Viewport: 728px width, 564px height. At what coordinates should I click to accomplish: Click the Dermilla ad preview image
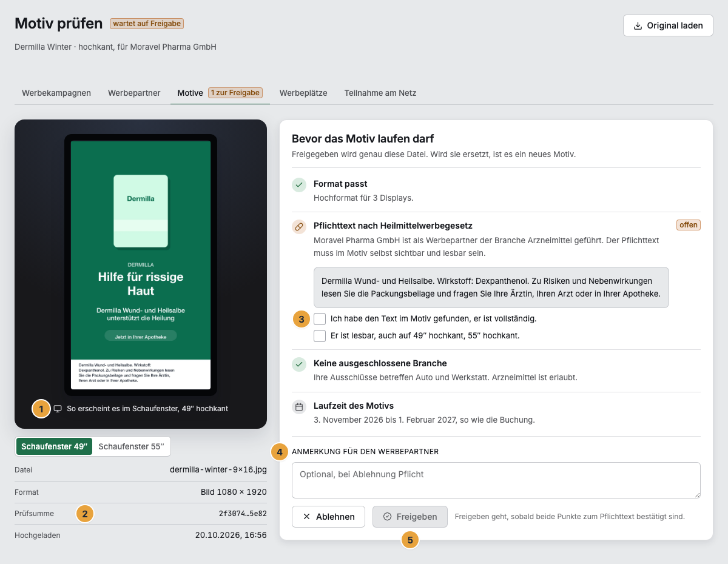[141, 265]
